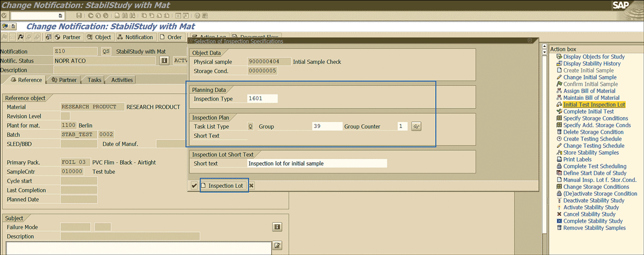The image size is (644, 255).
Task: Click the Next Page navigation icon
Action: pyautogui.click(x=159, y=16)
